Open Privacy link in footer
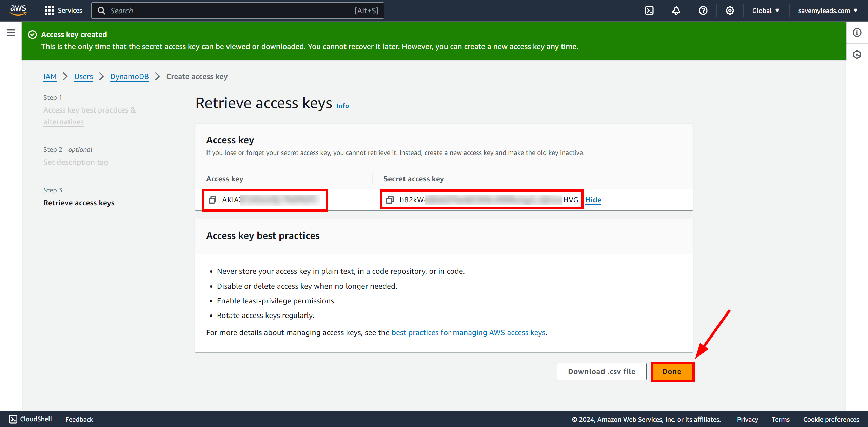 [x=747, y=419]
